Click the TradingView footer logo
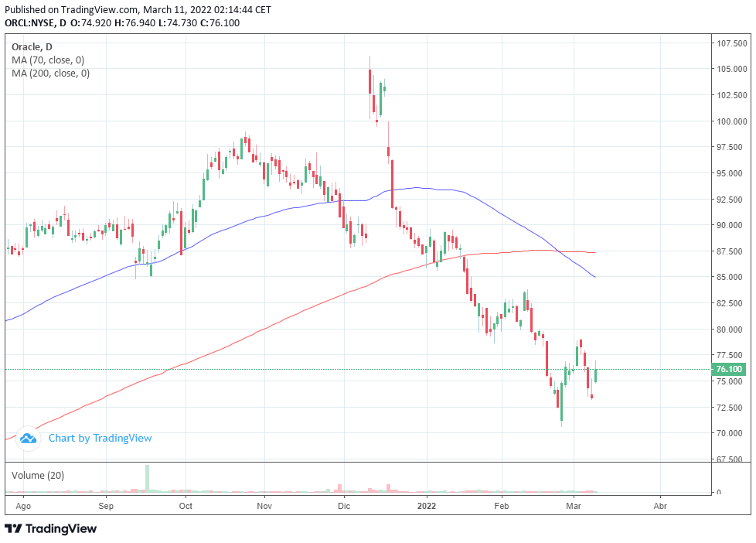756x543 pixels. point(50,528)
